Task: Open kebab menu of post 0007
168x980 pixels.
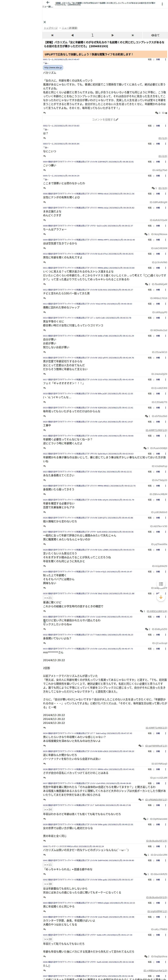Action: [165, 208]
